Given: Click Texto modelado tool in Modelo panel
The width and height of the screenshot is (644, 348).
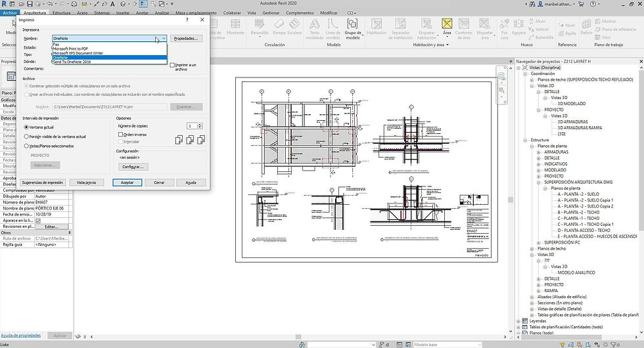Looking at the screenshot, I should (x=314, y=29).
